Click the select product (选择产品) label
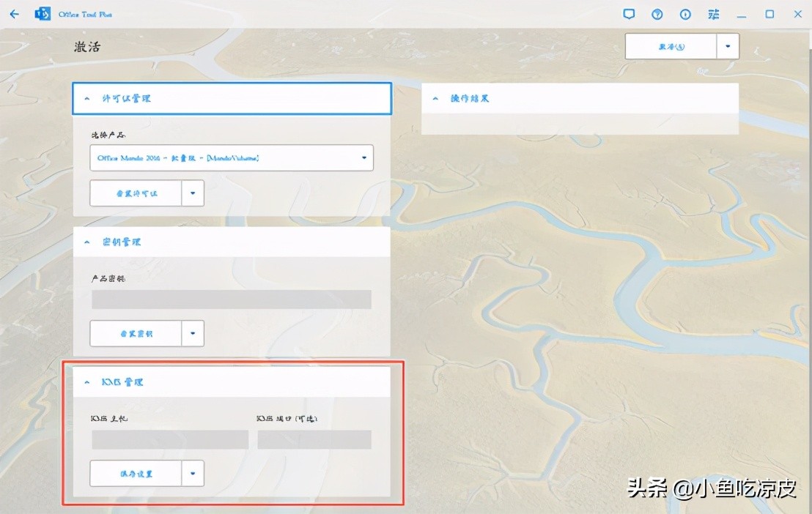This screenshot has height=514, width=812. click(x=108, y=135)
